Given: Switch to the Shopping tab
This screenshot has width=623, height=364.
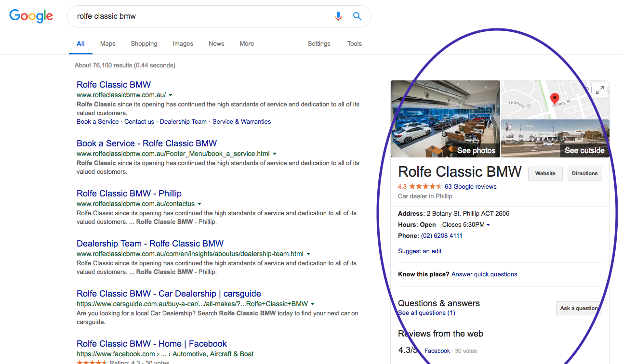Looking at the screenshot, I should [x=144, y=43].
